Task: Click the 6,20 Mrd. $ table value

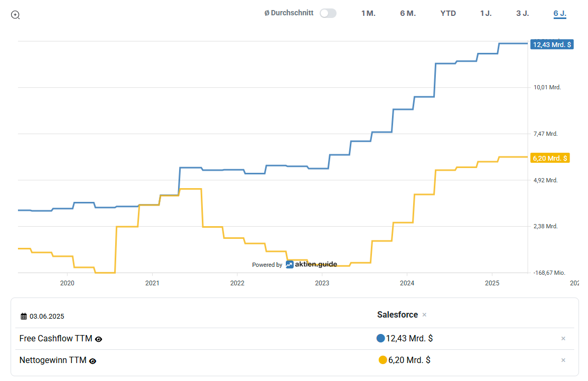Action: pos(409,360)
